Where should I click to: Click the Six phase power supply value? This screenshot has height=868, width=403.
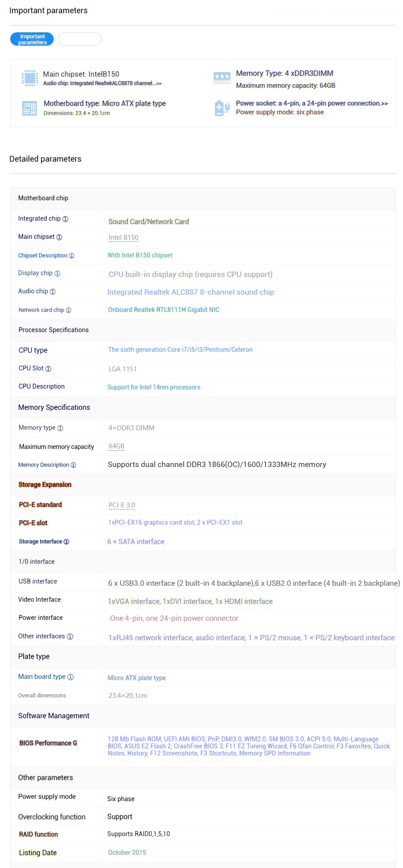click(x=121, y=799)
